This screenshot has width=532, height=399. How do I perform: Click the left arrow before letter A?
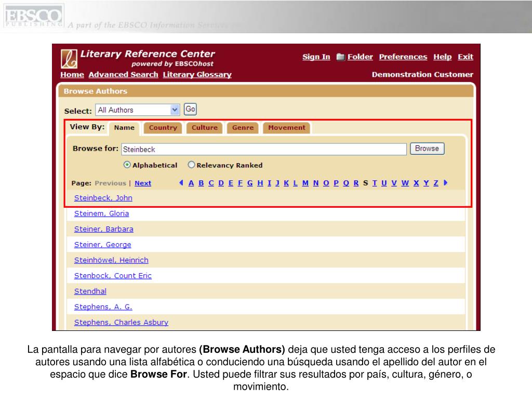[181, 183]
